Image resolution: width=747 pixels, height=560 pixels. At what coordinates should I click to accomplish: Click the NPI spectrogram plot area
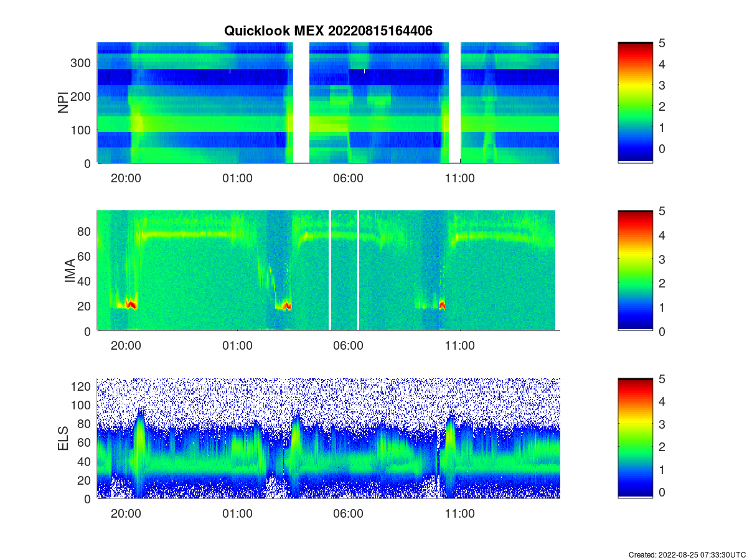pos(328,103)
